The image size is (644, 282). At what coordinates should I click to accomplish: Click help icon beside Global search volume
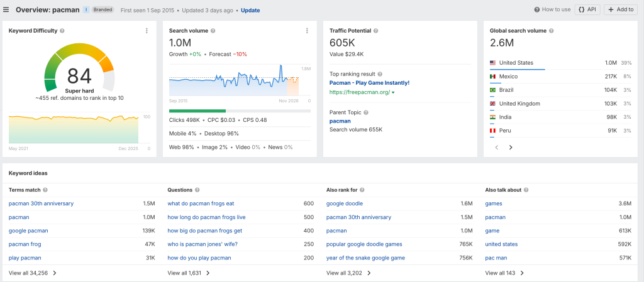tap(551, 31)
